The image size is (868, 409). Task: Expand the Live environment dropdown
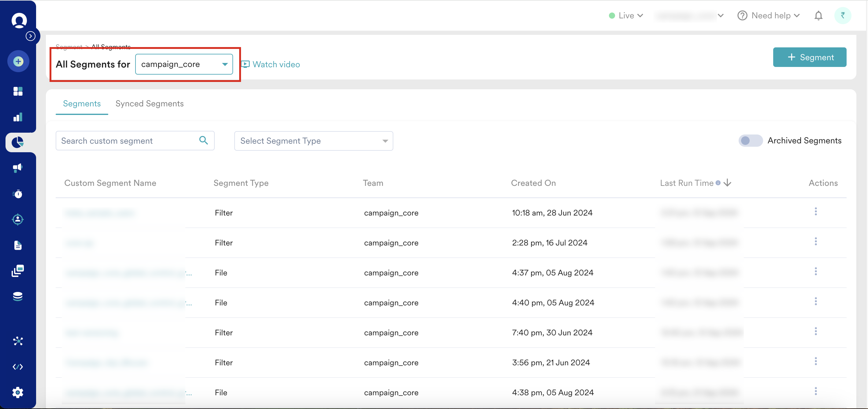(626, 16)
